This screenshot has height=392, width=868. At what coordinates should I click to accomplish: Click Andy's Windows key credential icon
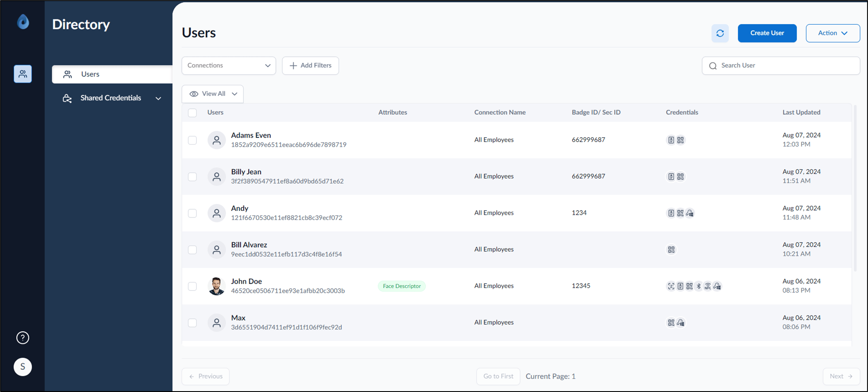pos(690,213)
